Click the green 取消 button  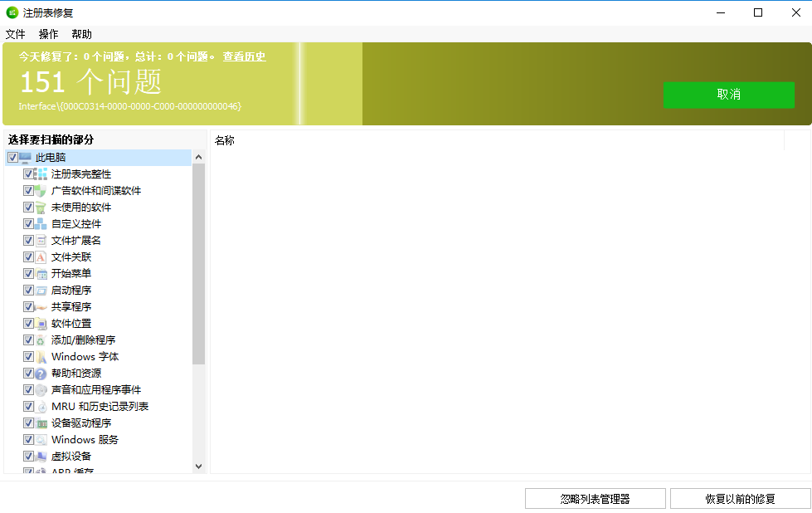pos(728,95)
